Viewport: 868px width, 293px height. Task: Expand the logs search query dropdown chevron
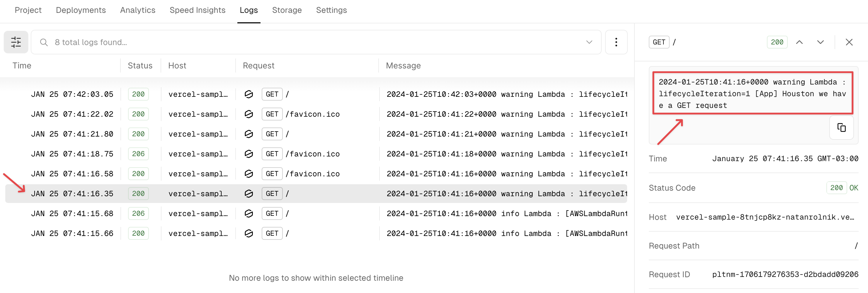click(x=589, y=42)
